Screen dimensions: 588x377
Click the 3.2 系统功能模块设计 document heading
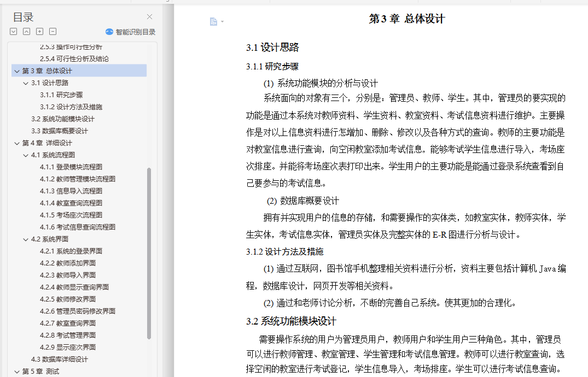click(291, 321)
